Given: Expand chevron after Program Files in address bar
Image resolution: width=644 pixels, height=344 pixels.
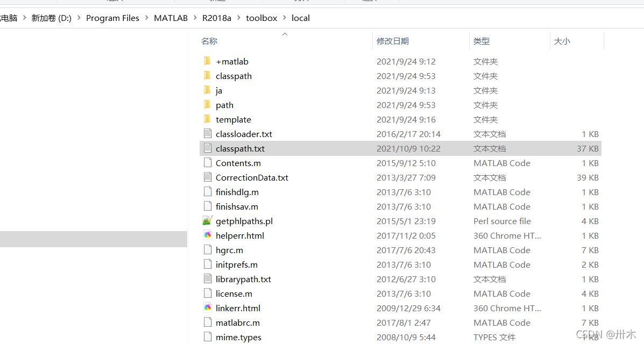Looking at the screenshot, I should coord(147,18).
